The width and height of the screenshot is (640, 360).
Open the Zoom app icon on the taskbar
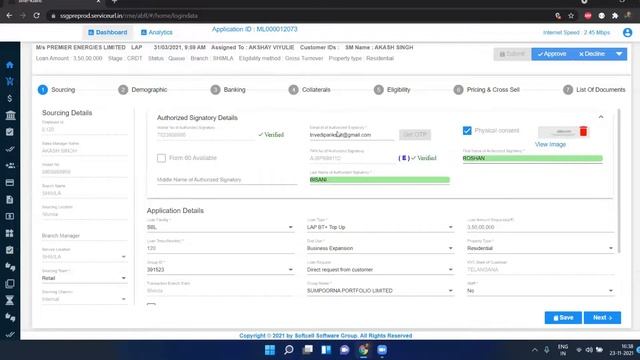382,350
